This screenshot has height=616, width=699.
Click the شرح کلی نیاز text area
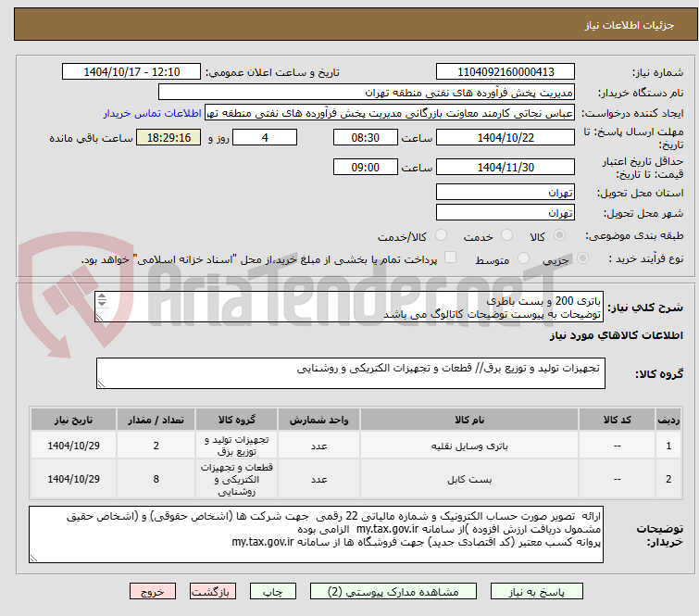349,307
